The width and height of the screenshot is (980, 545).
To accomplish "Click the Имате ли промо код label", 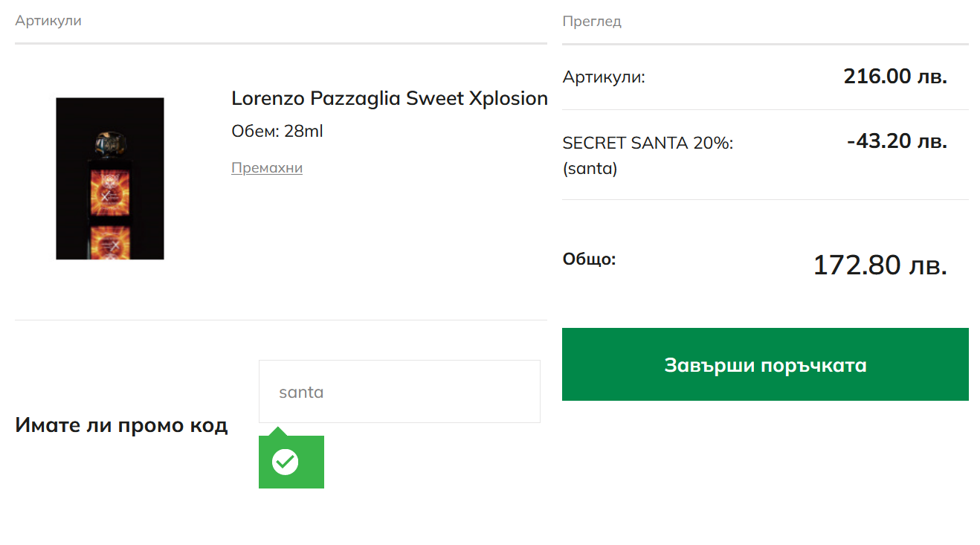I will click(121, 425).
